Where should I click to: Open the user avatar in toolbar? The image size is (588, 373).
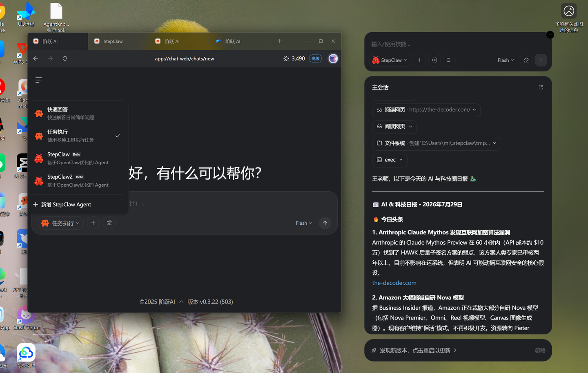point(333,58)
